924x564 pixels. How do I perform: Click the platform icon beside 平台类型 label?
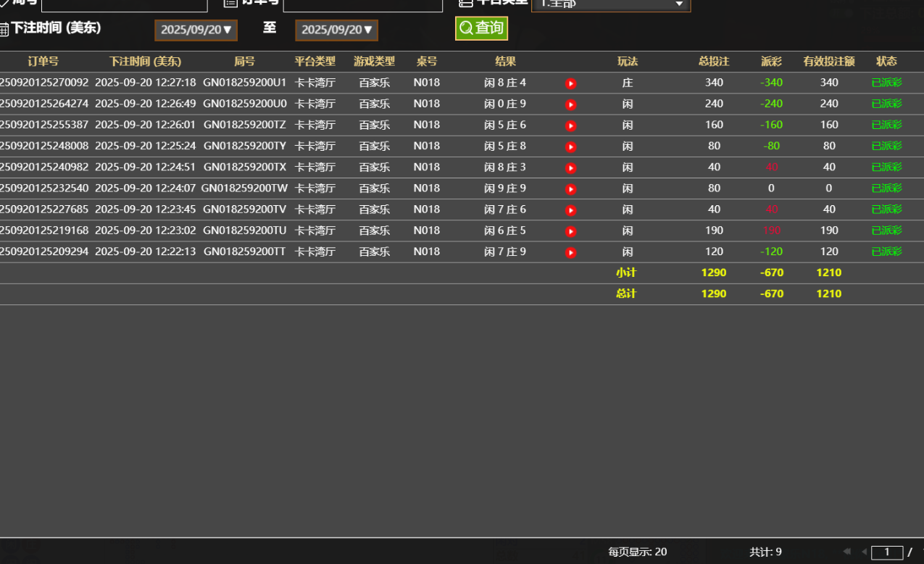point(465,4)
